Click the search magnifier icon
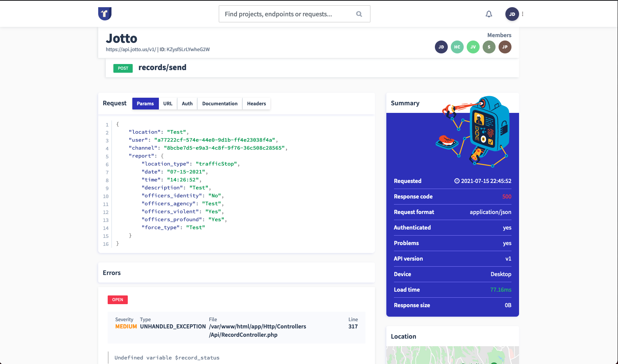 tap(359, 14)
